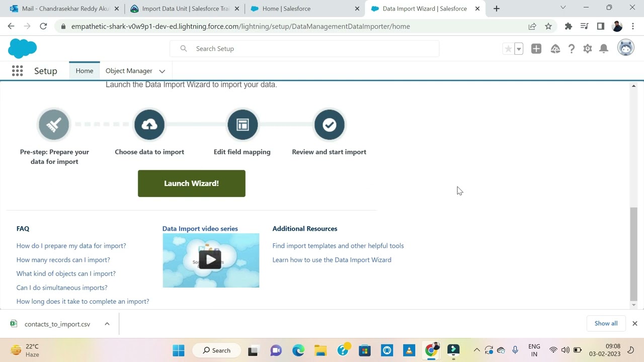Close the downloads bar
This screenshot has width=644, height=362.
(x=635, y=323)
